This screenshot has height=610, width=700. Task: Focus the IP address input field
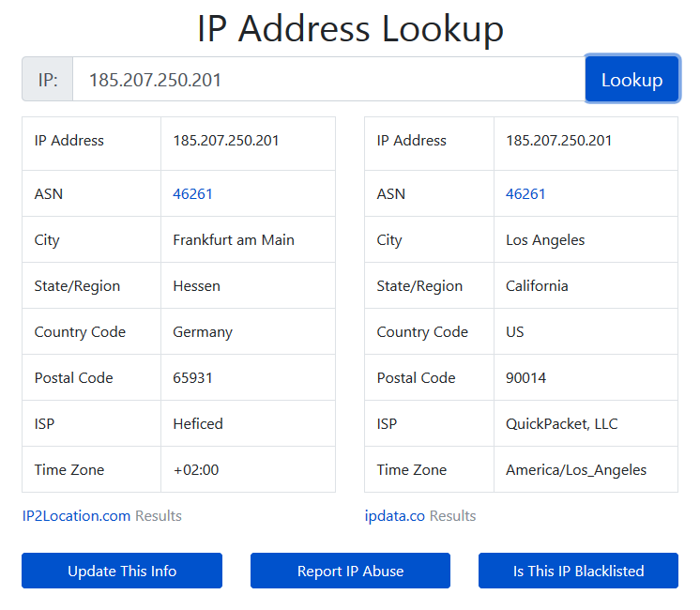328,80
